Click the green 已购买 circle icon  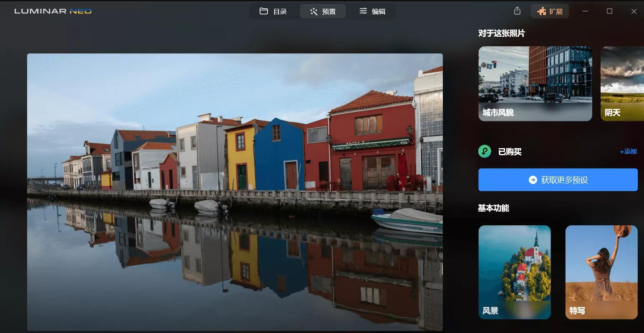pyautogui.click(x=485, y=151)
